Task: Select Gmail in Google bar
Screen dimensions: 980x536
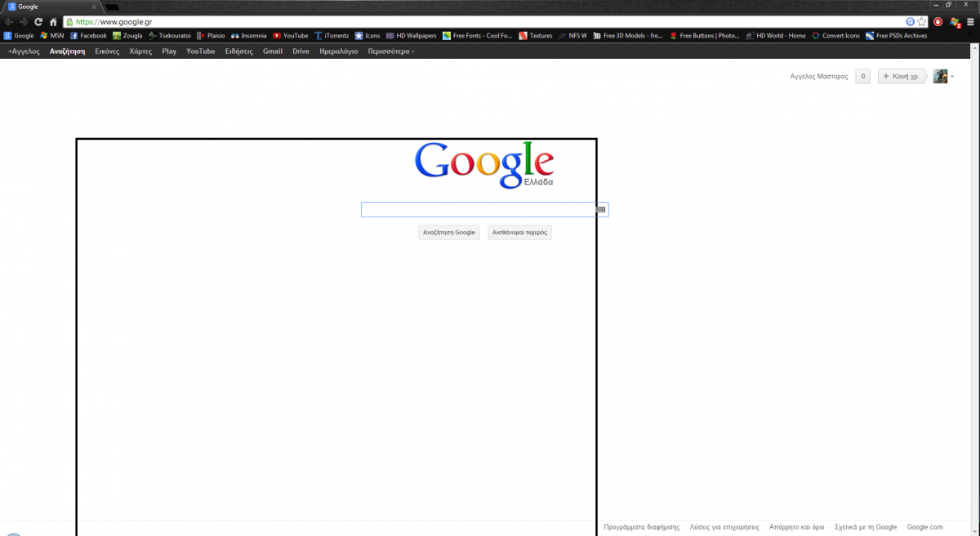Action: pos(273,51)
